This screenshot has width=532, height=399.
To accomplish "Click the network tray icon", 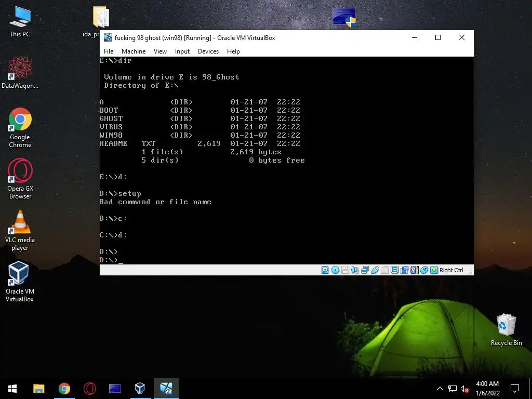I will (x=453, y=389).
